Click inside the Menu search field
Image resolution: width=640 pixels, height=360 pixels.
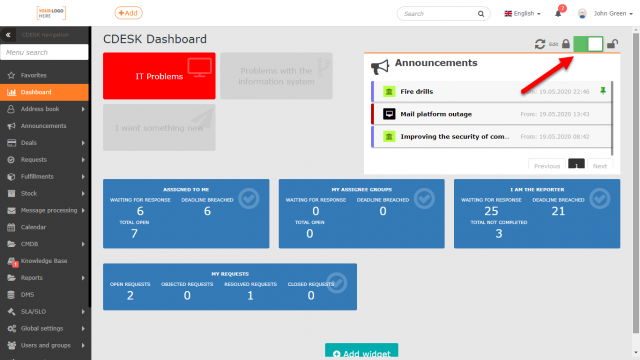[x=44, y=52]
